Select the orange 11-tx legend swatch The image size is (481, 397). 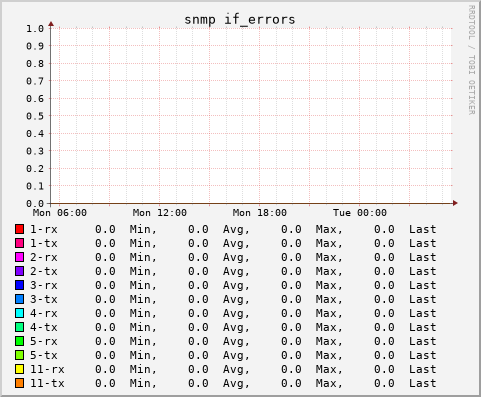click(19, 383)
